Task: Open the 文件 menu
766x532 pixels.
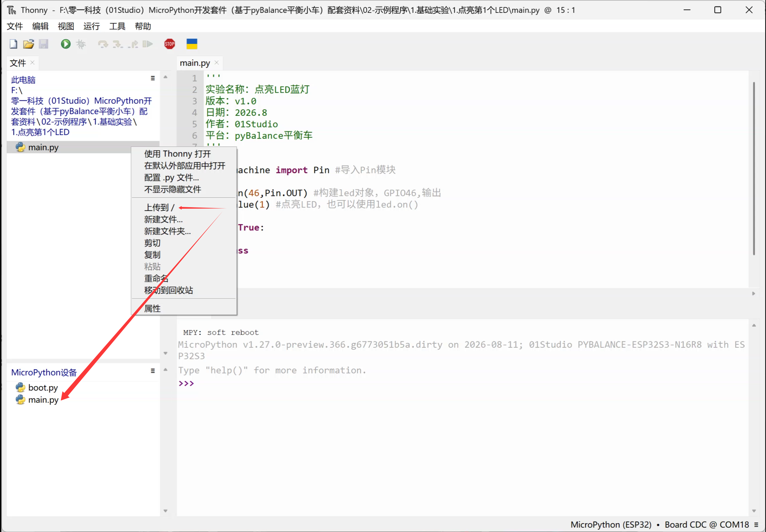Action: pos(15,26)
